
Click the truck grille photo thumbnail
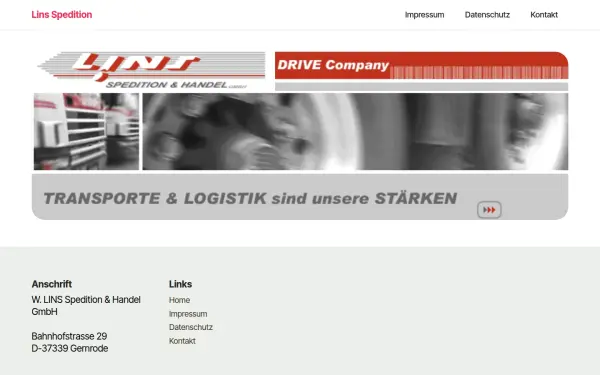86,131
